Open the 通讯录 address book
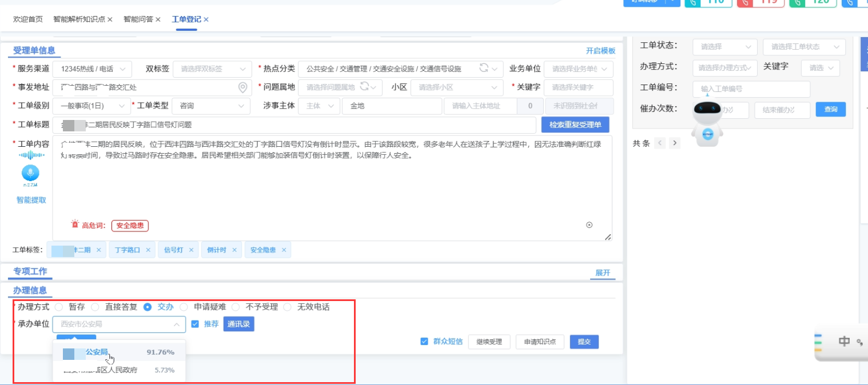 click(238, 324)
